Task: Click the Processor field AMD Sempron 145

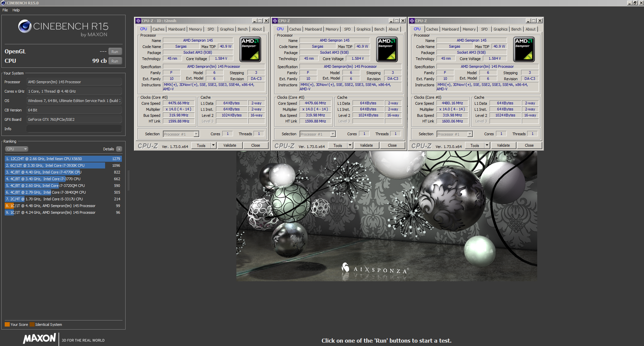Action: point(74,82)
